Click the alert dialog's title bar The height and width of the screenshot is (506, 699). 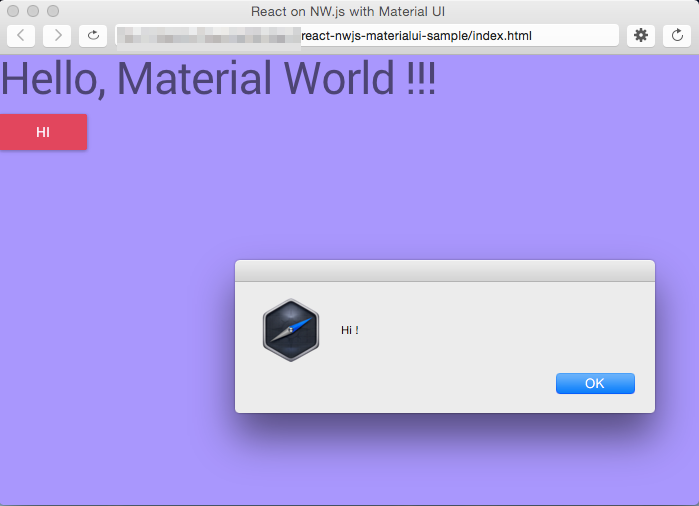click(445, 271)
